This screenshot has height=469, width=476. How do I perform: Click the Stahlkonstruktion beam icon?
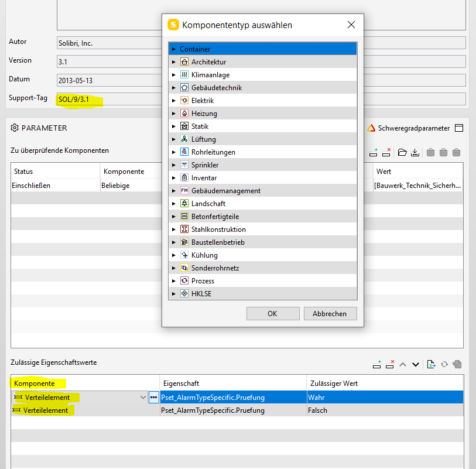pos(184,229)
